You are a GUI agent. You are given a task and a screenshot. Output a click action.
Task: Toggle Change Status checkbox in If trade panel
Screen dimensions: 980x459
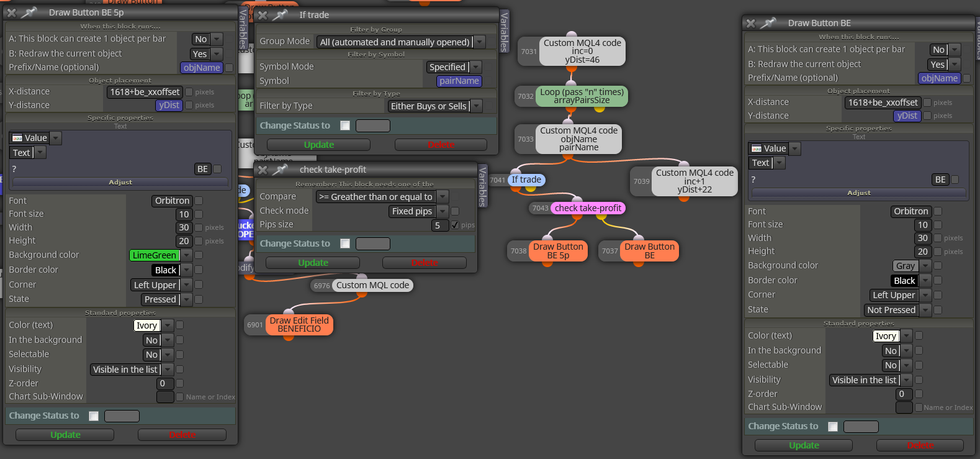(345, 125)
